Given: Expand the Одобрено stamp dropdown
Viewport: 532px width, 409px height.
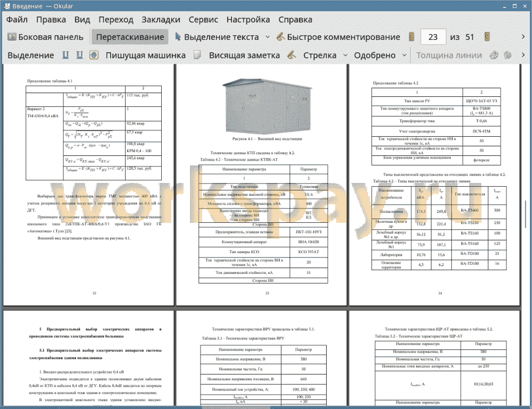Looking at the screenshot, I should [404, 55].
